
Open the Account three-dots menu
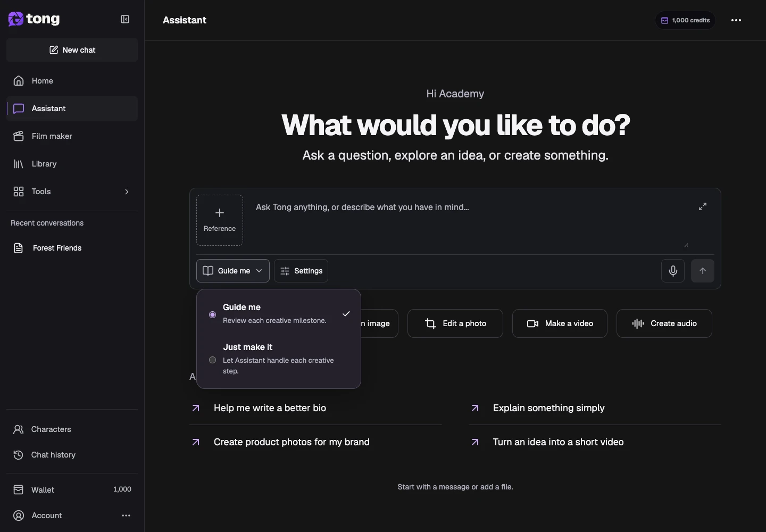126,516
